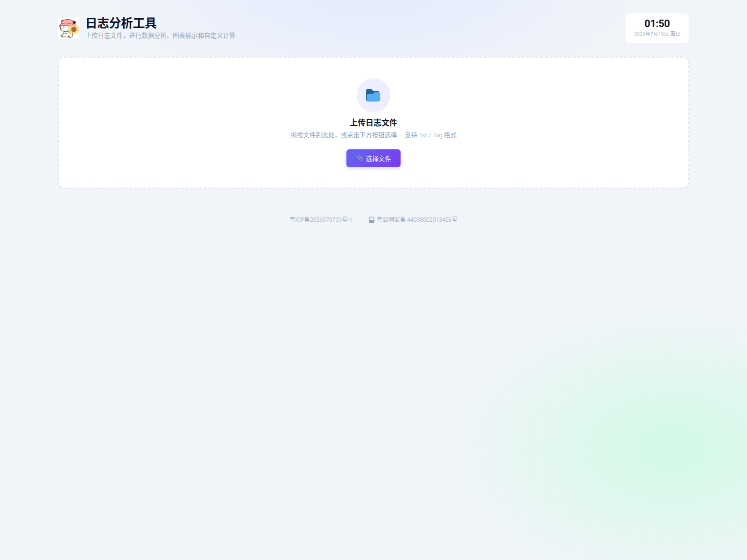The height and width of the screenshot is (560, 747).
Task: Click the 01:50 clock widget
Action: 657,28
